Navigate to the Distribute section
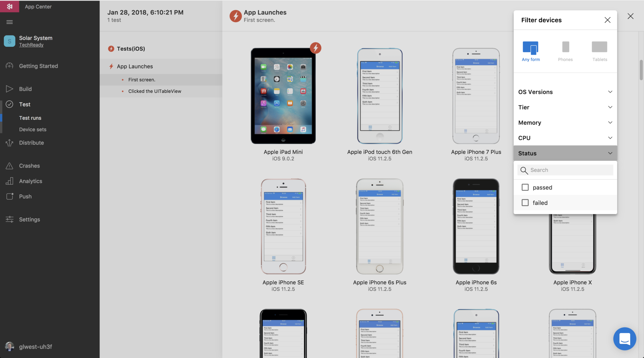The image size is (644, 358). (x=31, y=143)
